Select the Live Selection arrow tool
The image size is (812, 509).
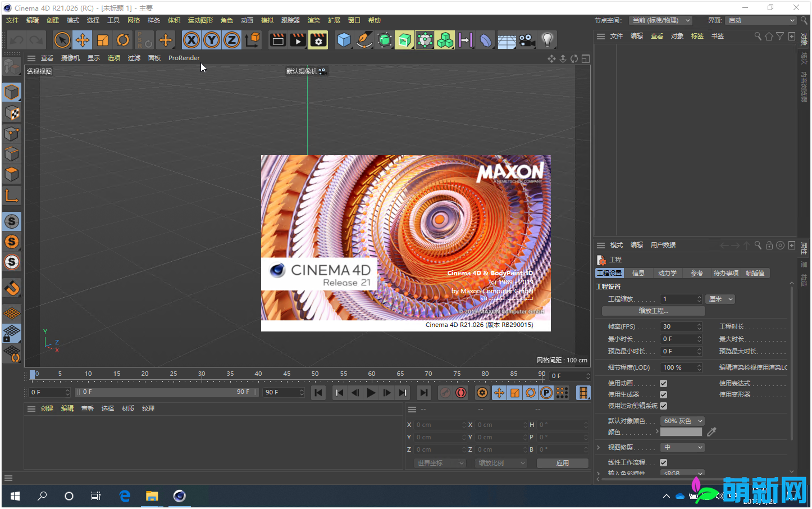click(x=62, y=40)
